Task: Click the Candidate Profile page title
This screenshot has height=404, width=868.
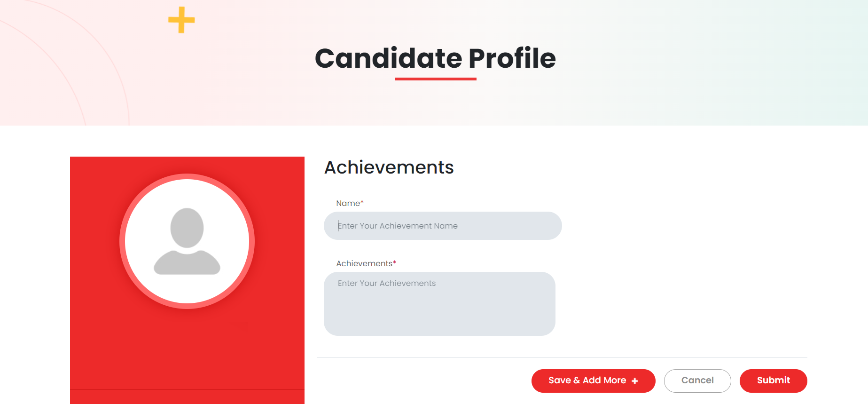Action: pos(435,58)
